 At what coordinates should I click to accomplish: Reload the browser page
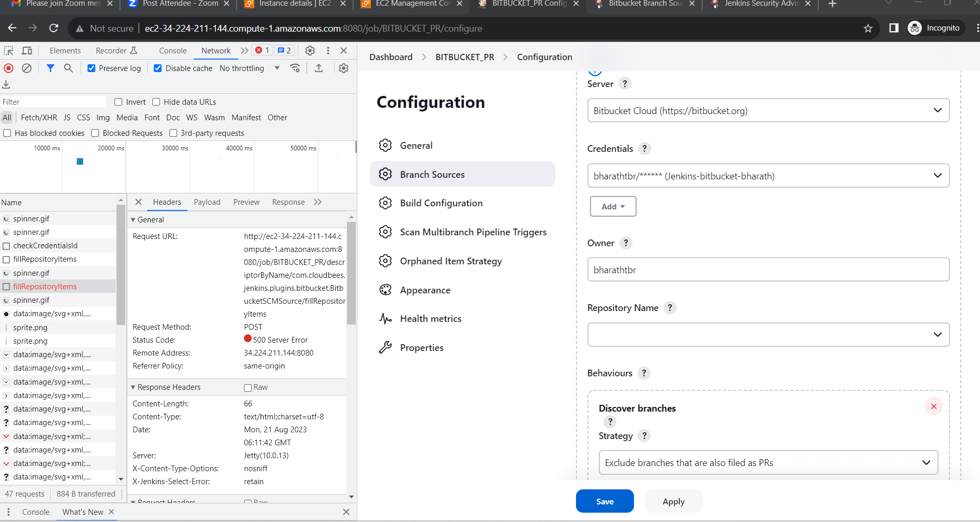pyautogui.click(x=54, y=28)
